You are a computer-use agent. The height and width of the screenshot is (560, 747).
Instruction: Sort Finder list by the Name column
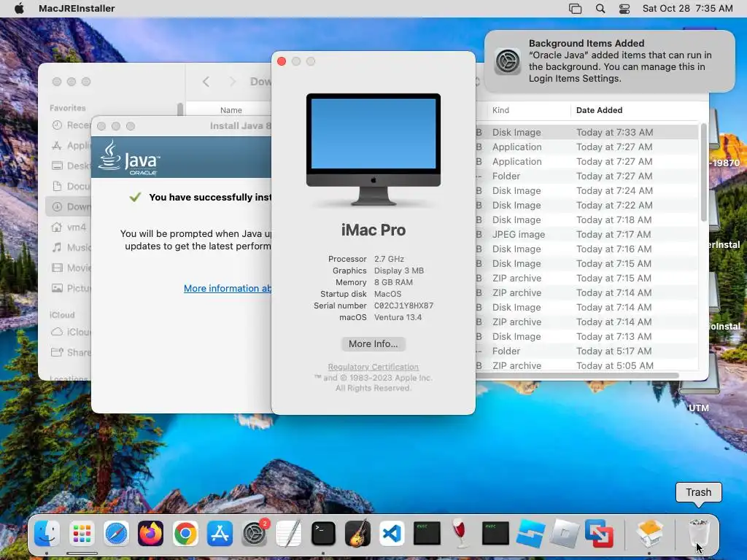(231, 110)
